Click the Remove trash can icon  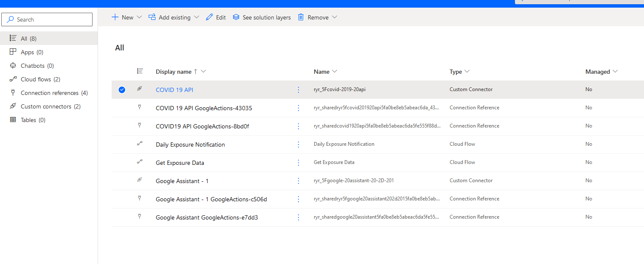301,17
